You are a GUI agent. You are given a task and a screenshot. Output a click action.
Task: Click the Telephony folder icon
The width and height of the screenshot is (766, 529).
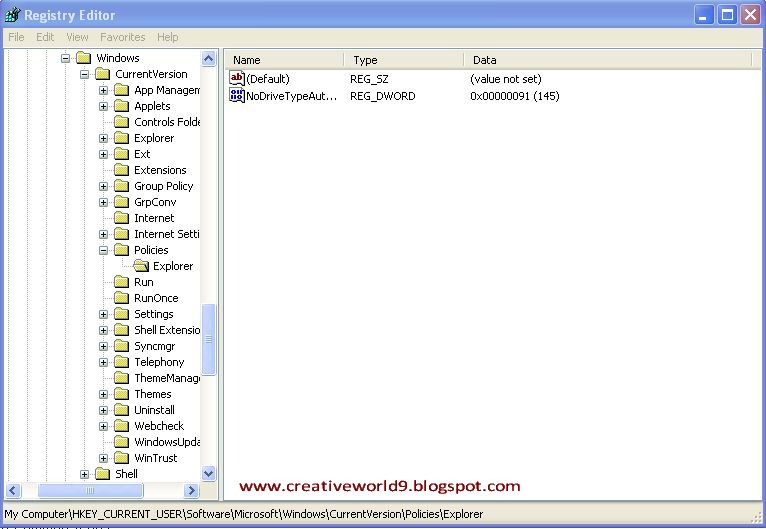pyautogui.click(x=122, y=362)
